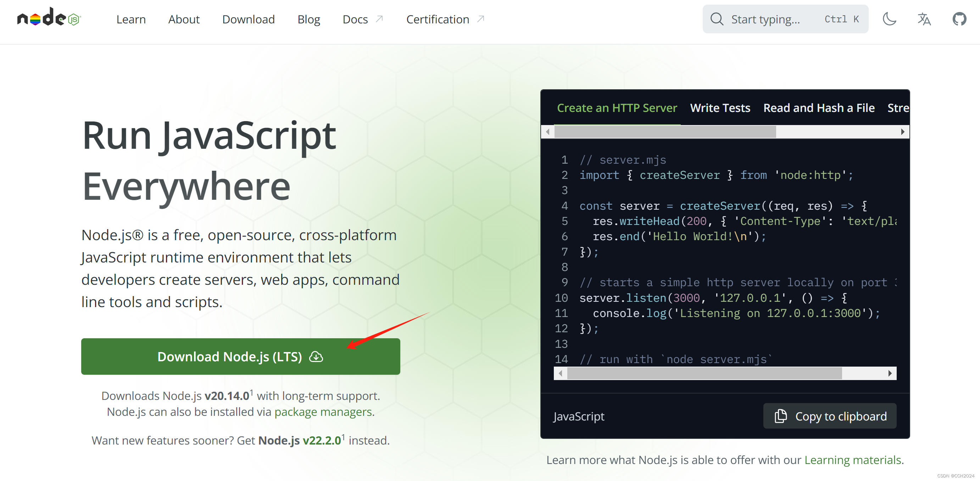980x481 pixels.
Task: Click the code horizontal scrollbar thumb
Action: 704,373
